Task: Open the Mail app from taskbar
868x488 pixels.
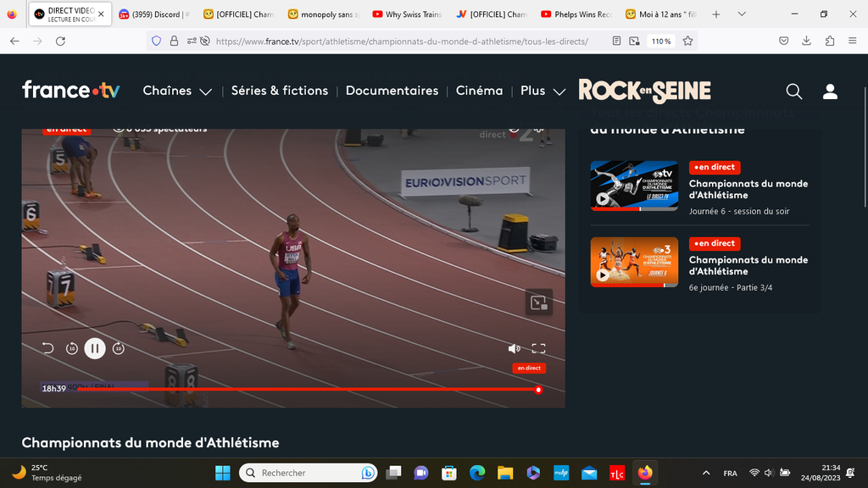Action: [589, 473]
